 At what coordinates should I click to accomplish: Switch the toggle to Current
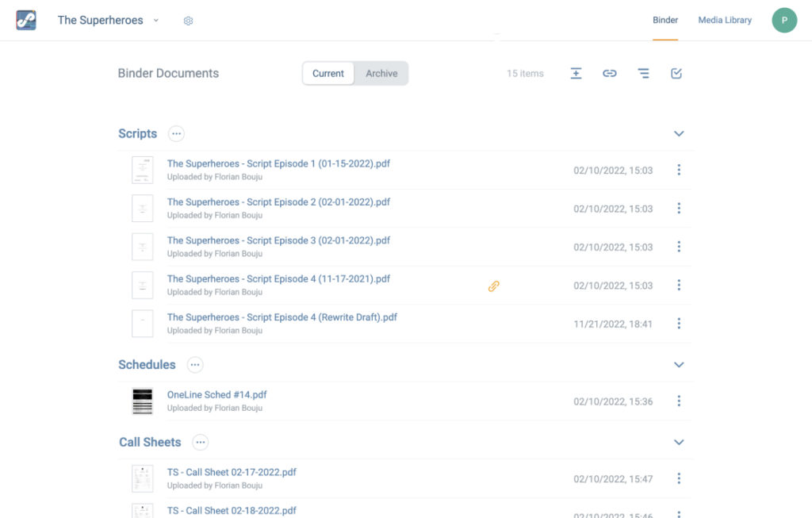328,74
